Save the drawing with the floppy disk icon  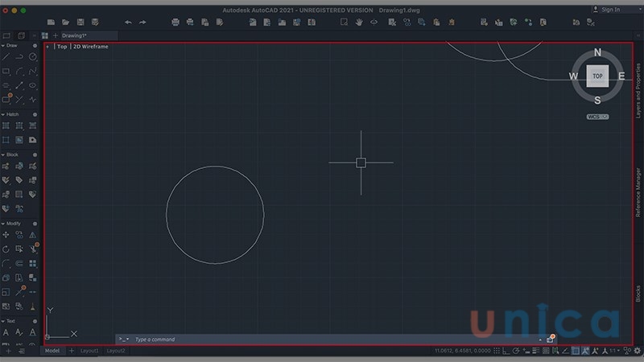point(80,23)
